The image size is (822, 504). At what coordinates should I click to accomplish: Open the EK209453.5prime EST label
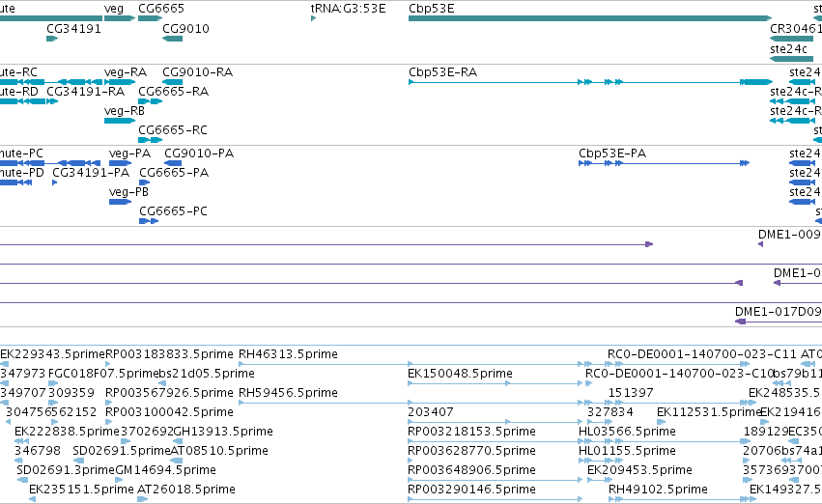639,470
